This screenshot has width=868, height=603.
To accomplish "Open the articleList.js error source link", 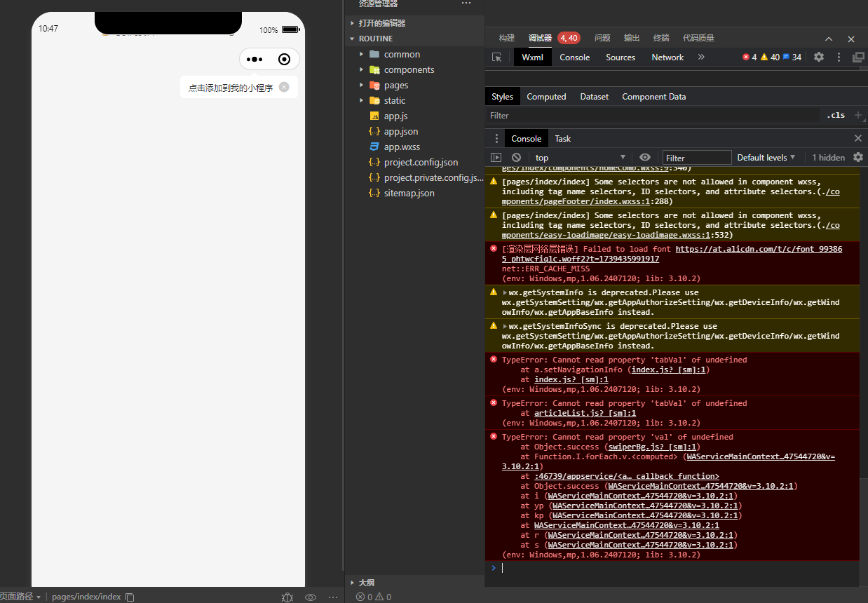I will (x=585, y=413).
